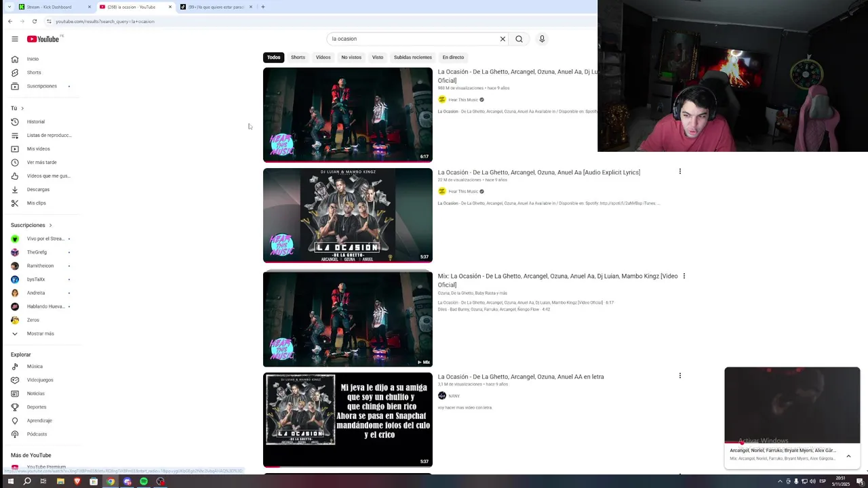The width and height of the screenshot is (868, 488).
Task: Click the taskbar volume icon
Action: (812, 481)
